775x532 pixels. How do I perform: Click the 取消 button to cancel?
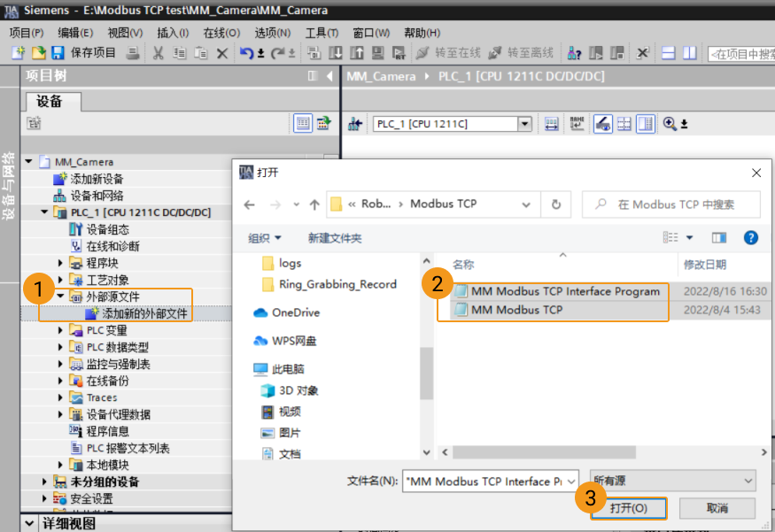[x=716, y=507]
